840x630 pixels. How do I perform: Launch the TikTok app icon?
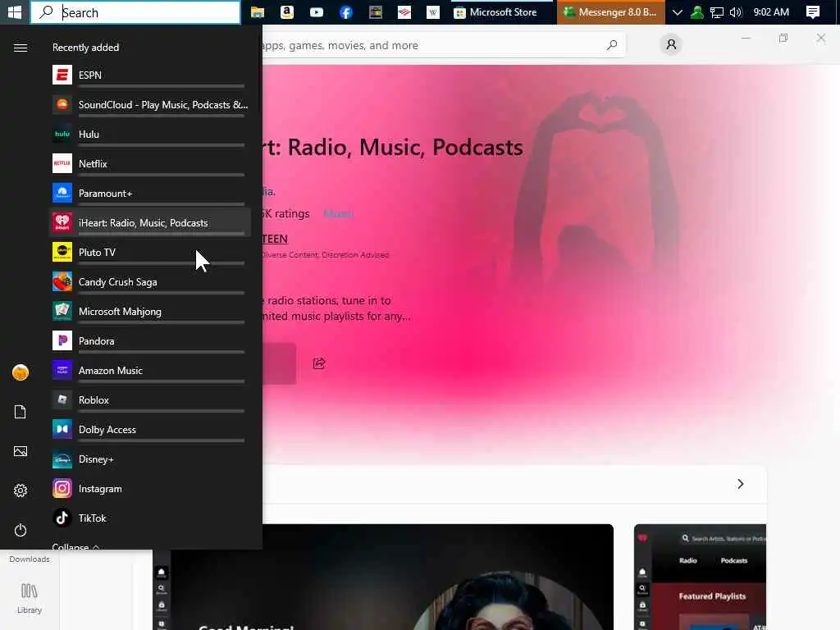[x=62, y=518]
